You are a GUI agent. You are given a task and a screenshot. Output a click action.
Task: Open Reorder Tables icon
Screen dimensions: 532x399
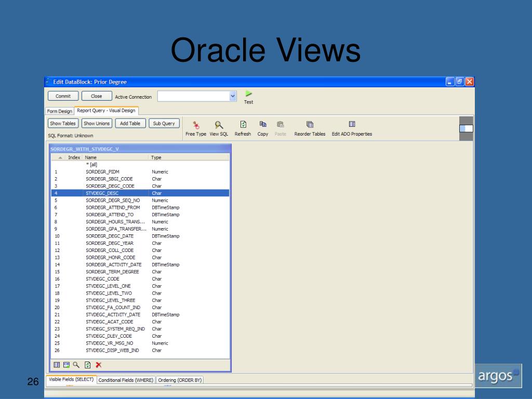pyautogui.click(x=310, y=125)
